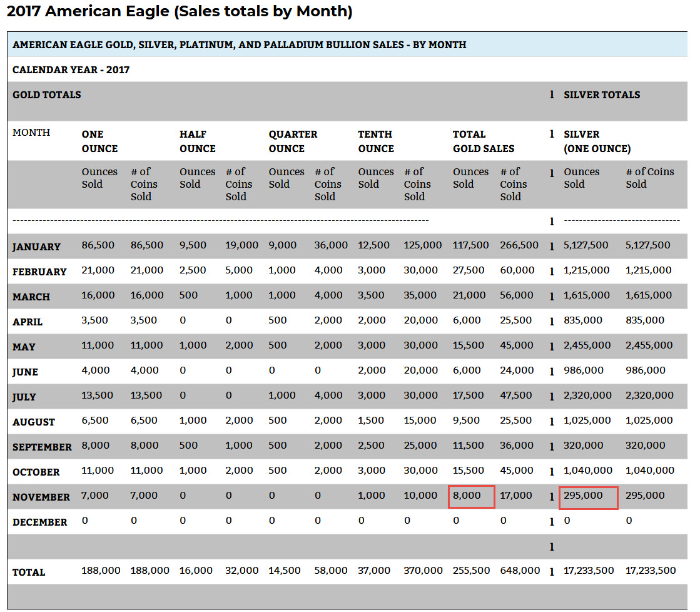Click the 'MONTH' column header
The height and width of the screenshot is (612, 700).
(31, 133)
